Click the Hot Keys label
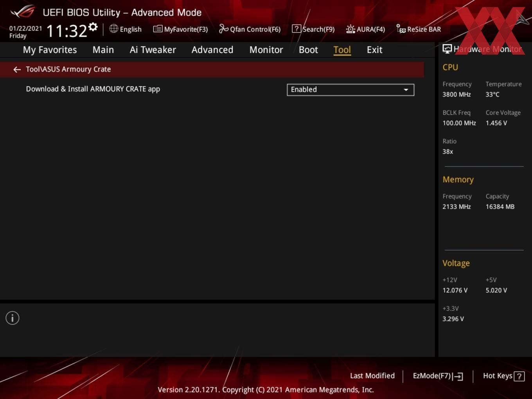Viewport: 532px width, 399px height. (x=498, y=376)
